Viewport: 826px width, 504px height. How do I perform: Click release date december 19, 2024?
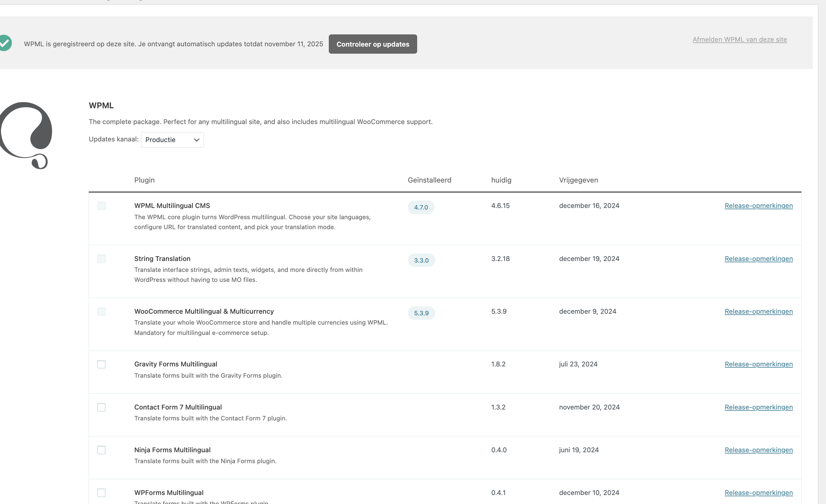pos(589,258)
